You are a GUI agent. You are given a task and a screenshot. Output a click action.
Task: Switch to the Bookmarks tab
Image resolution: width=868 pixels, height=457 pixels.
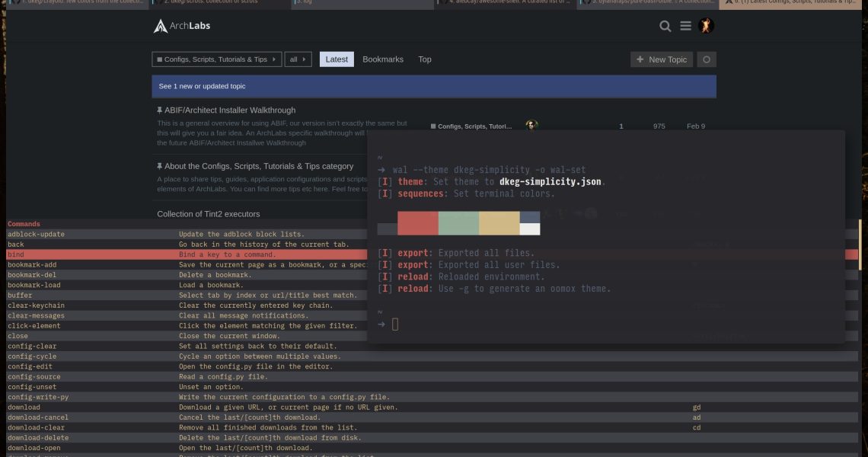click(x=383, y=59)
